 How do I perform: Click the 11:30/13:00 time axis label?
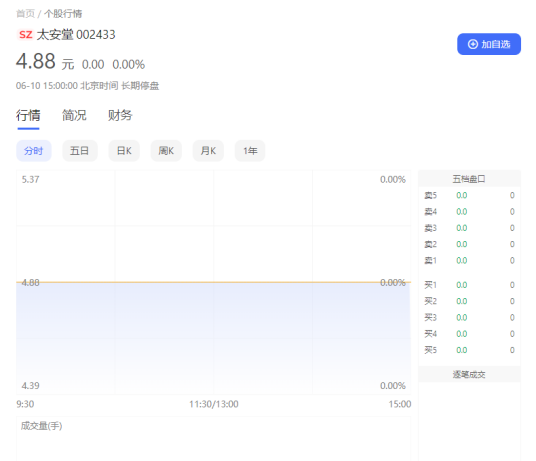(x=214, y=404)
